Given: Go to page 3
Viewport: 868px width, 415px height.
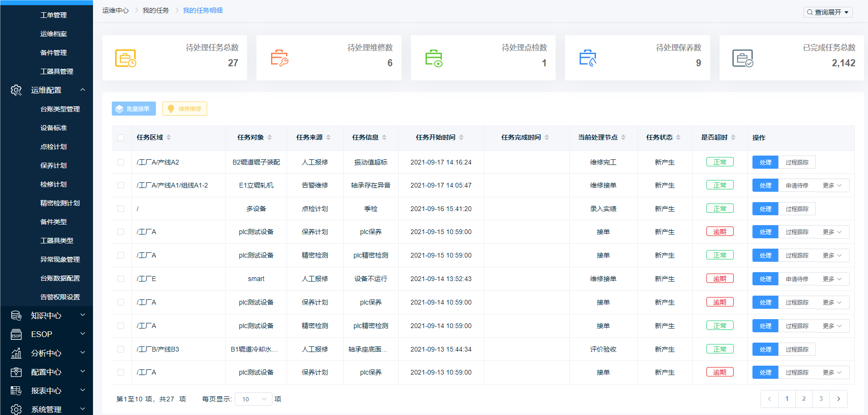Looking at the screenshot, I should [821, 399].
